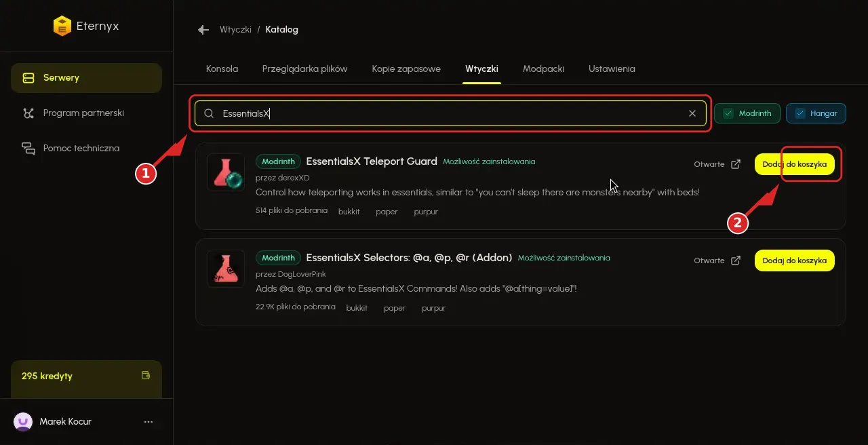Image resolution: width=868 pixels, height=445 pixels.
Task: Click the magnifier icon in the search field
Action: [209, 113]
